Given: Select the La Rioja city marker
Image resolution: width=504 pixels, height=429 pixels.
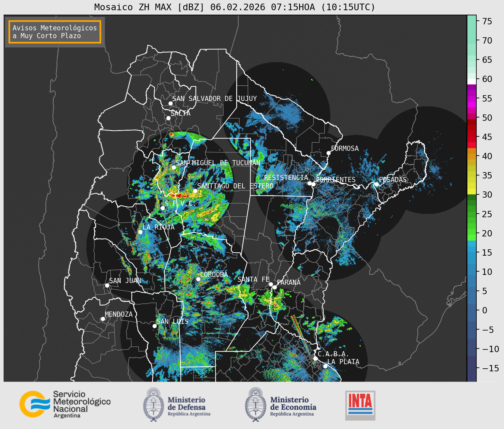Looking at the screenshot, I should (x=140, y=232).
